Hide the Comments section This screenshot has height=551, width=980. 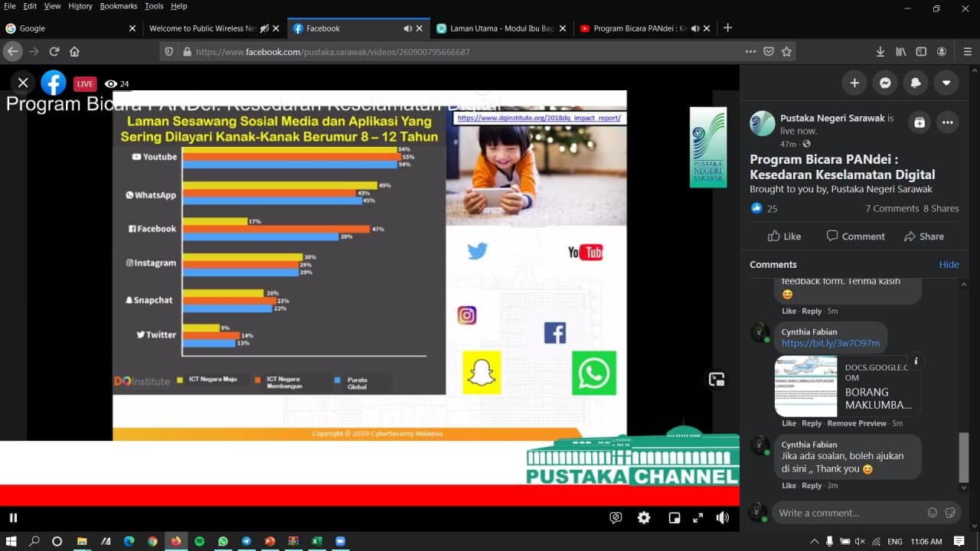949,264
